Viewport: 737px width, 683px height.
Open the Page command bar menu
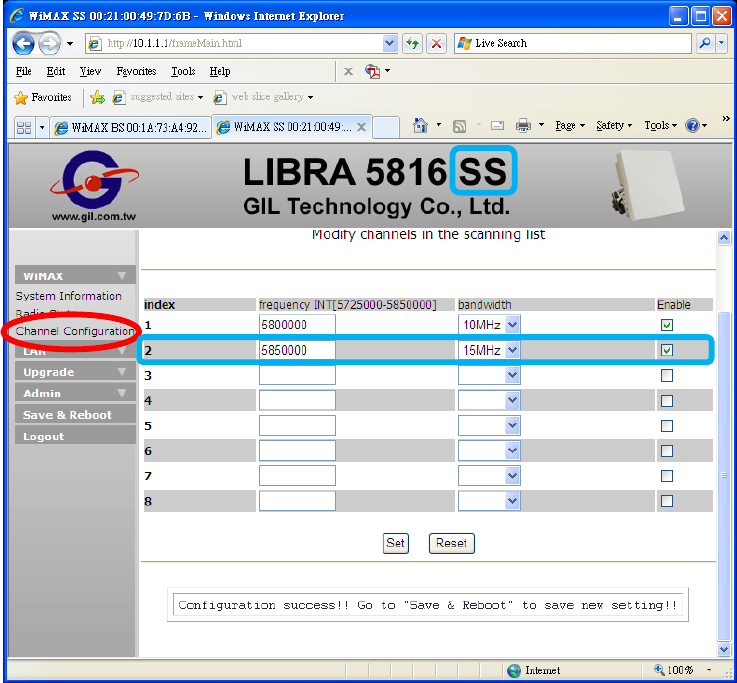click(x=569, y=126)
